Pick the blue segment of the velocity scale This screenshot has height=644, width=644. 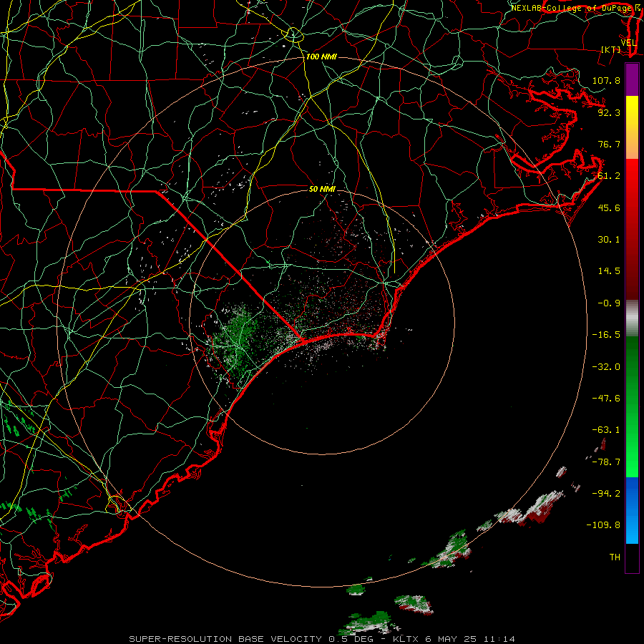[x=632, y=510]
